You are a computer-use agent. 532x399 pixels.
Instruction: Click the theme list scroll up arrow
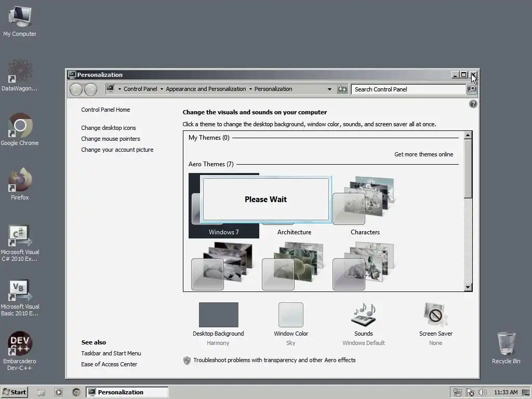point(468,136)
